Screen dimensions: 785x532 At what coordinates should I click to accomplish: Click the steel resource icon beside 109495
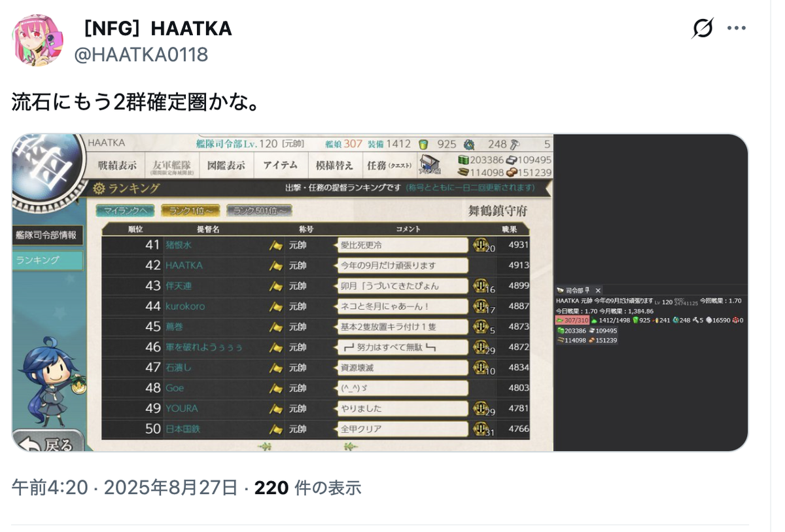pyautogui.click(x=512, y=160)
